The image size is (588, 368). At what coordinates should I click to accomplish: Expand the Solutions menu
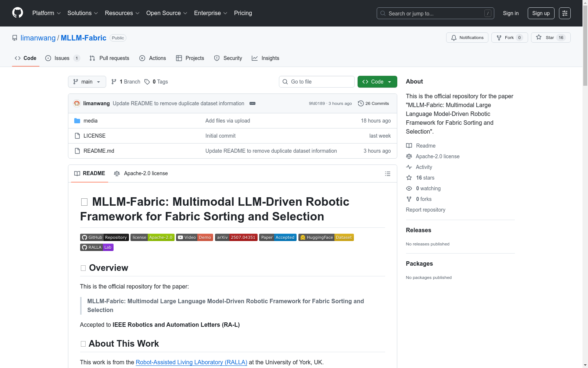[x=83, y=13]
